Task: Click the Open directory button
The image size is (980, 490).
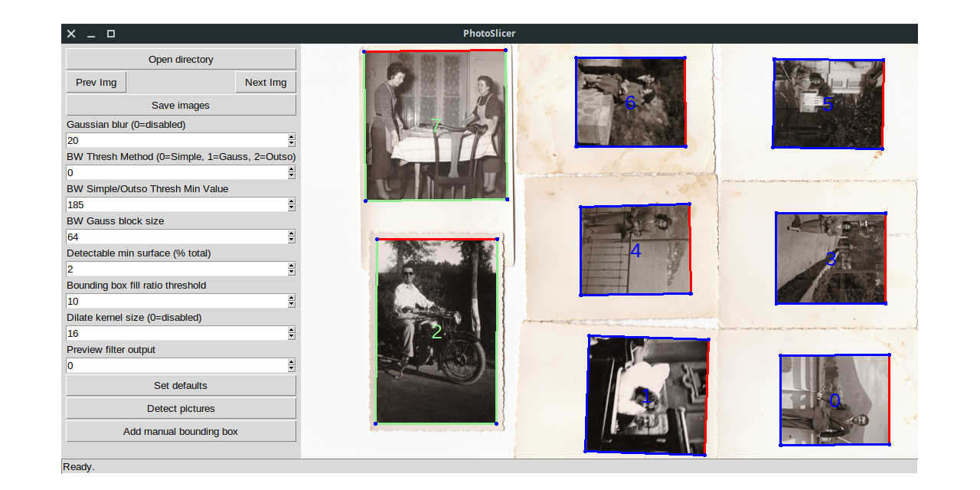Action: (x=181, y=59)
